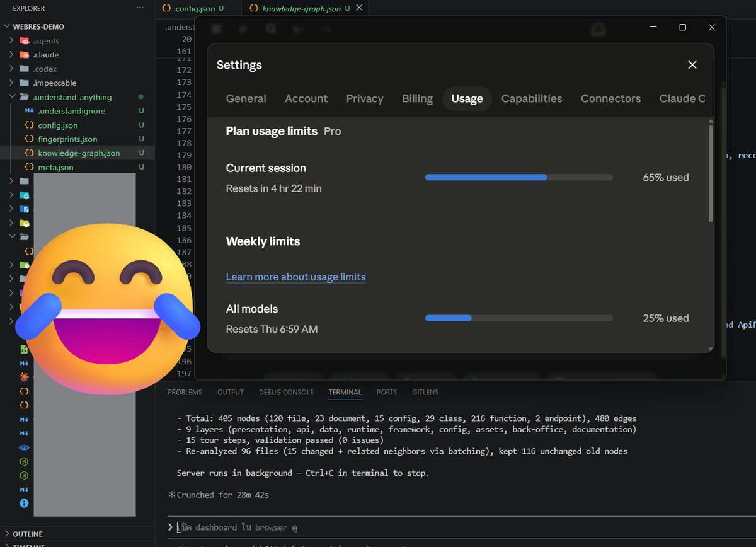Click the 'Server runs in background' terminal line

pyautogui.click(x=303, y=473)
